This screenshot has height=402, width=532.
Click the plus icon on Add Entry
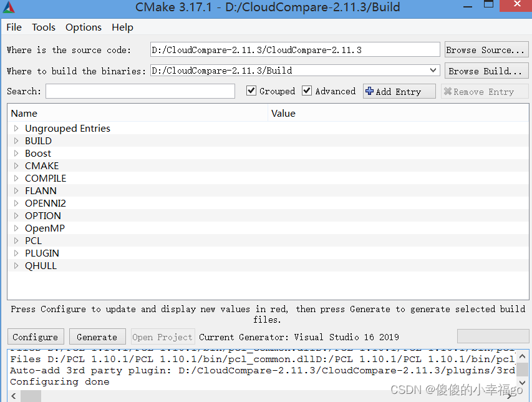(x=369, y=91)
